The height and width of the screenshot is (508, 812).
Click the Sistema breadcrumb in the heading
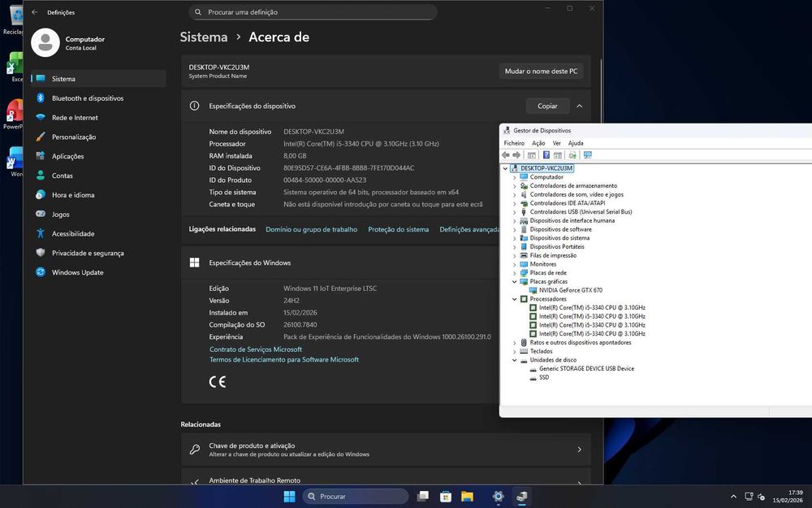click(204, 37)
